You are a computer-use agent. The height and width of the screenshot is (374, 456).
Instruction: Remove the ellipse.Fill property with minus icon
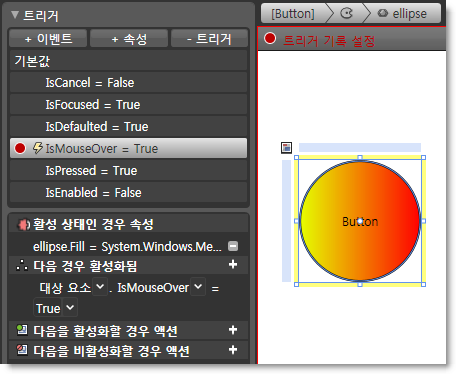pyautogui.click(x=233, y=246)
